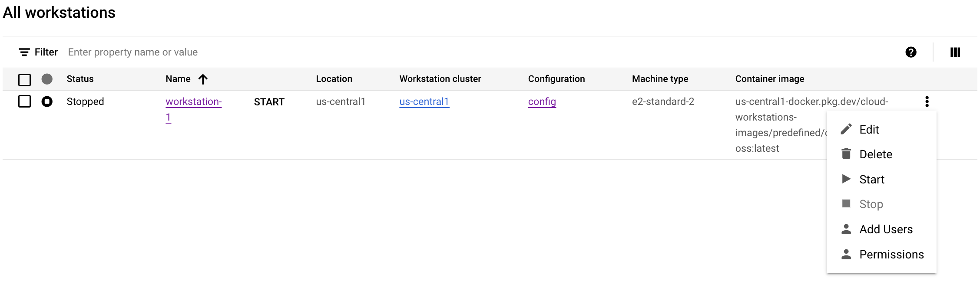Screen dimensions: 980x281
Task: Toggle the workstation-1 row selection checkbox off
Action: coord(24,101)
